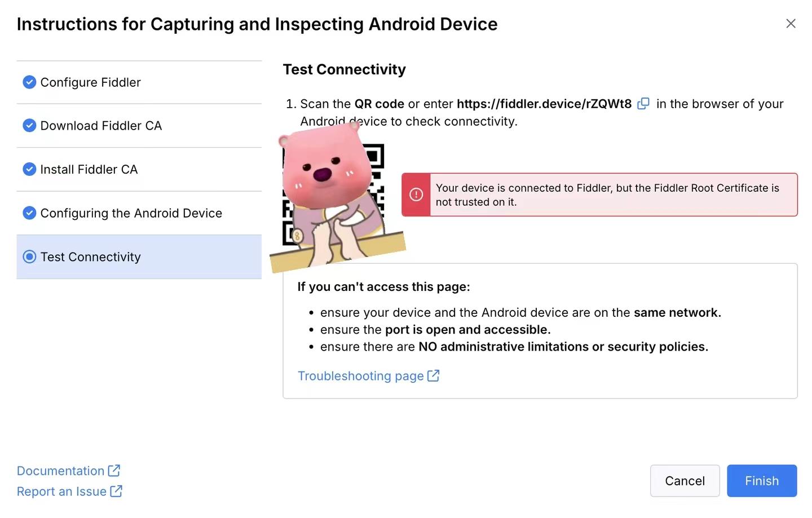Click the copy URL icon beside fiddler.device link

point(643,104)
